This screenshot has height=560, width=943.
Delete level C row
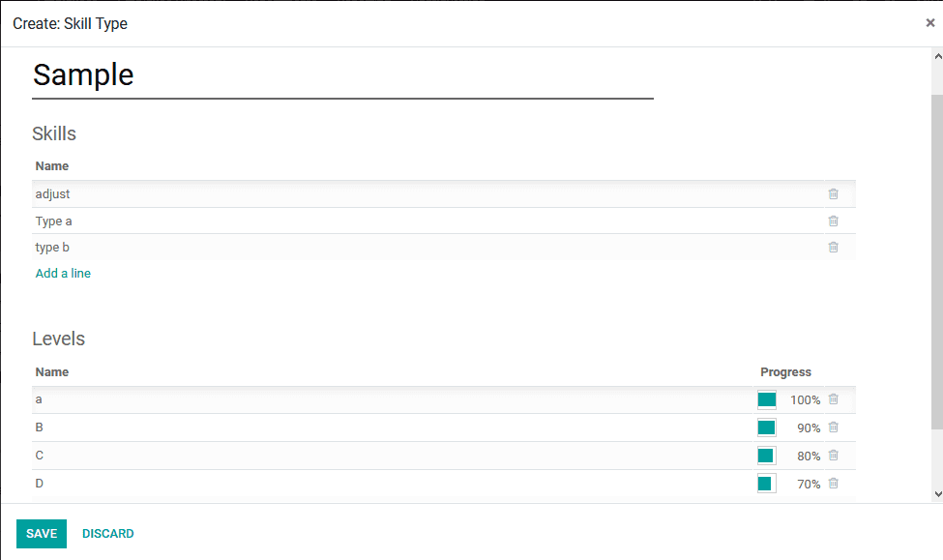[x=833, y=456]
